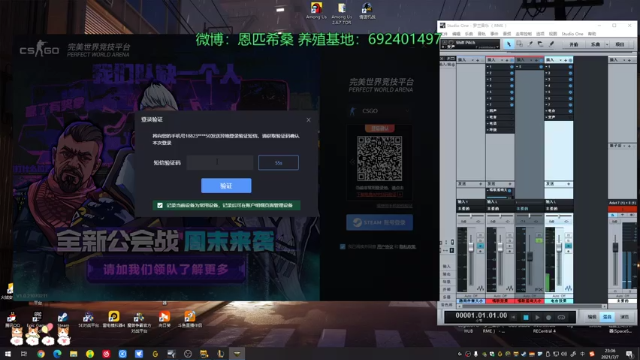640x360 pixels.
Task: Click the Record button in Studio One transport
Action: (x=549, y=317)
